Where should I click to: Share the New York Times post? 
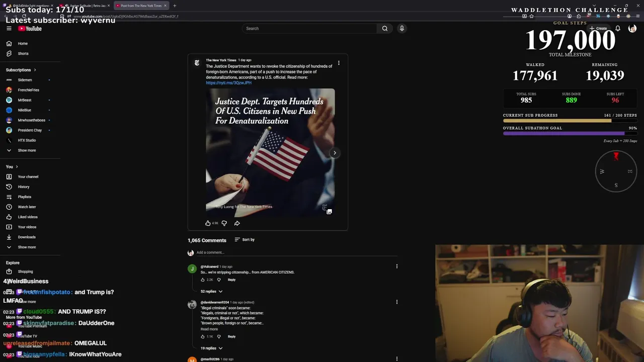pyautogui.click(x=237, y=223)
